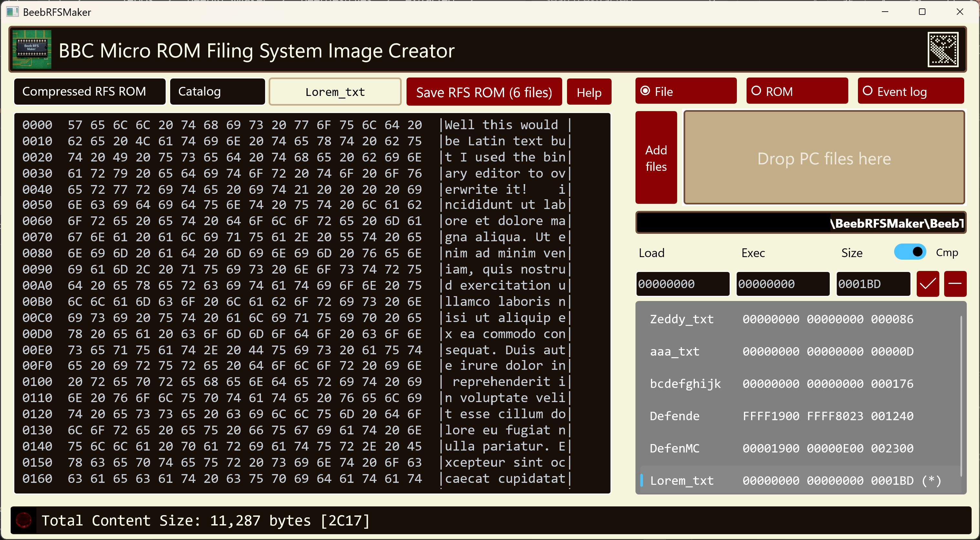The image size is (980, 540).
Task: Remove selected file with minus button
Action: tap(955, 284)
